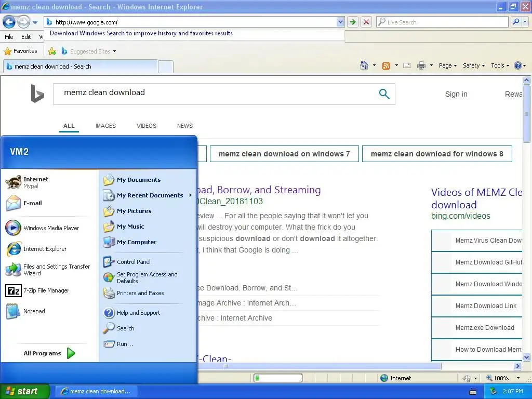This screenshot has height=399, width=532.
Task: Open the Run dialog entry
Action: pos(148,344)
